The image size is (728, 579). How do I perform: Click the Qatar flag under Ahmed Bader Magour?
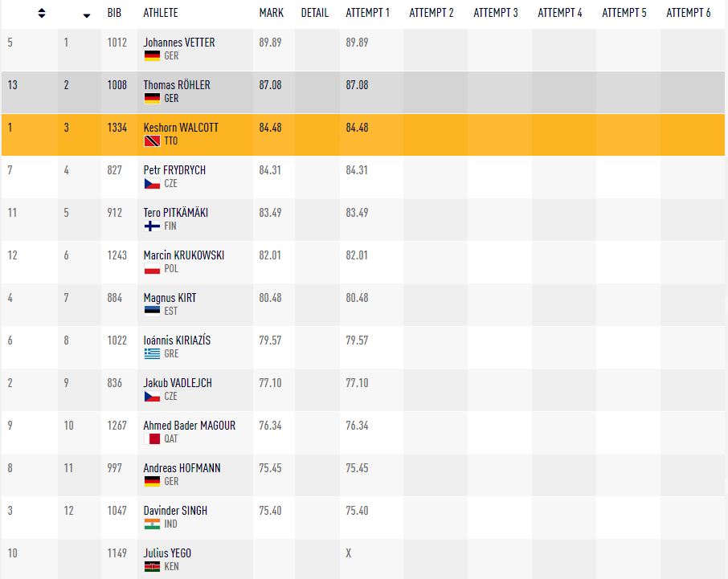[152, 439]
